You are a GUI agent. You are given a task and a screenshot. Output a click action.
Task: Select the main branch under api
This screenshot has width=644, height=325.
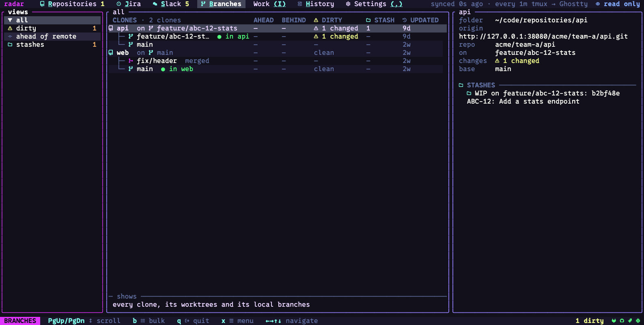point(278,45)
